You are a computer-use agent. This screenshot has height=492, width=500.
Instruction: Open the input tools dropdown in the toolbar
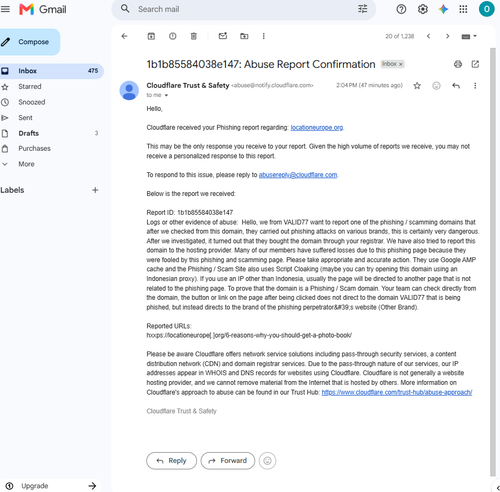(469, 36)
